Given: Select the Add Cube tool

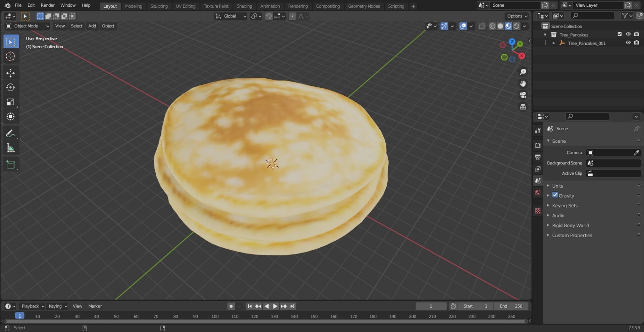Looking at the screenshot, I should click(11, 165).
